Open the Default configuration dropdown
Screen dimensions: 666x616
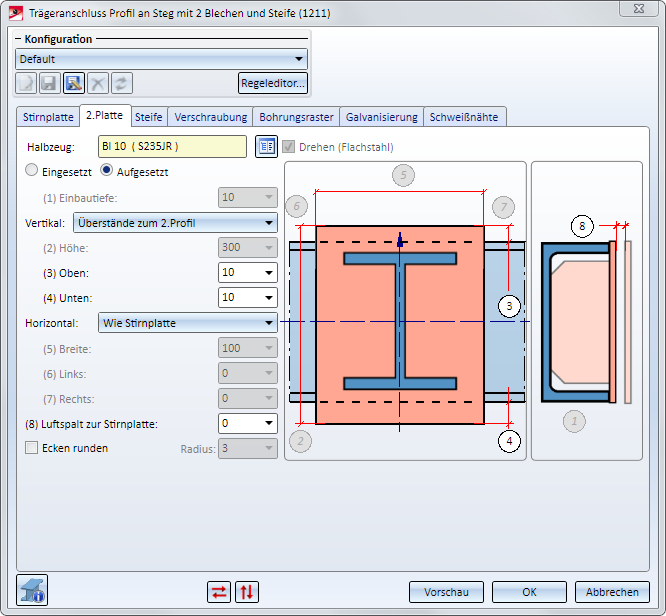pyautogui.click(x=161, y=59)
